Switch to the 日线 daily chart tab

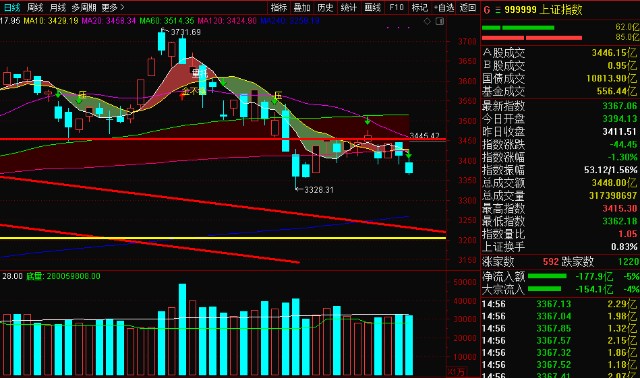coord(11,7)
